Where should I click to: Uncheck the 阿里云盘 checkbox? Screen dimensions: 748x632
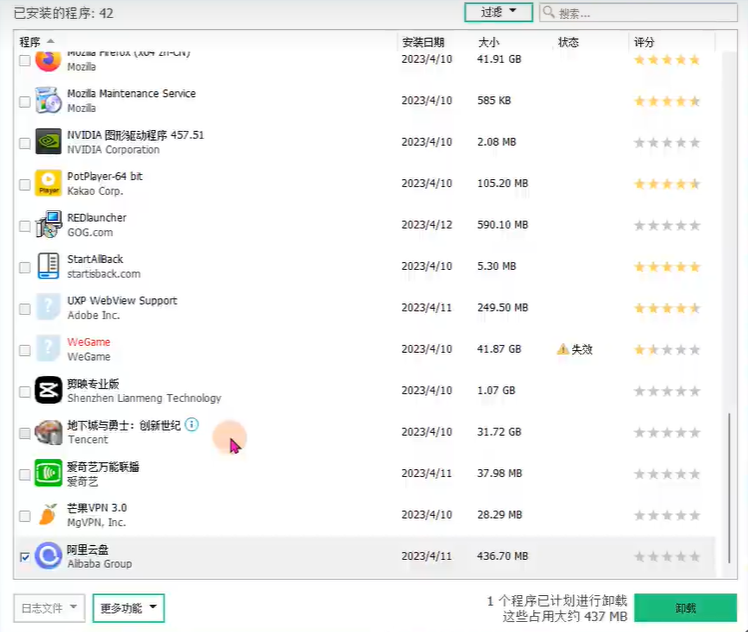24,557
